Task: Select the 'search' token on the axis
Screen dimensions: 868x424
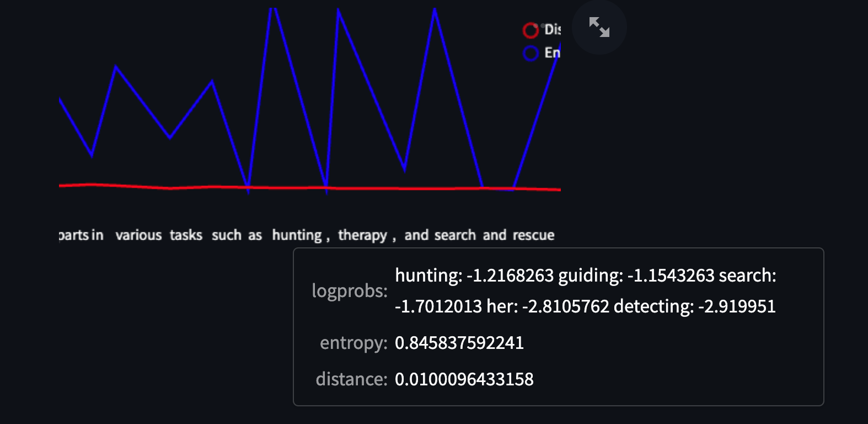Action: (x=455, y=235)
